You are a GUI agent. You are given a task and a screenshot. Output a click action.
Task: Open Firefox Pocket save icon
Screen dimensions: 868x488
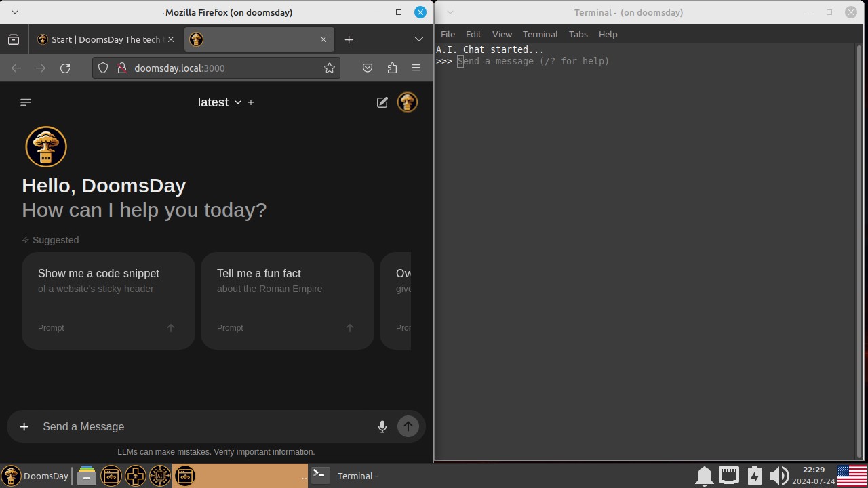click(368, 68)
